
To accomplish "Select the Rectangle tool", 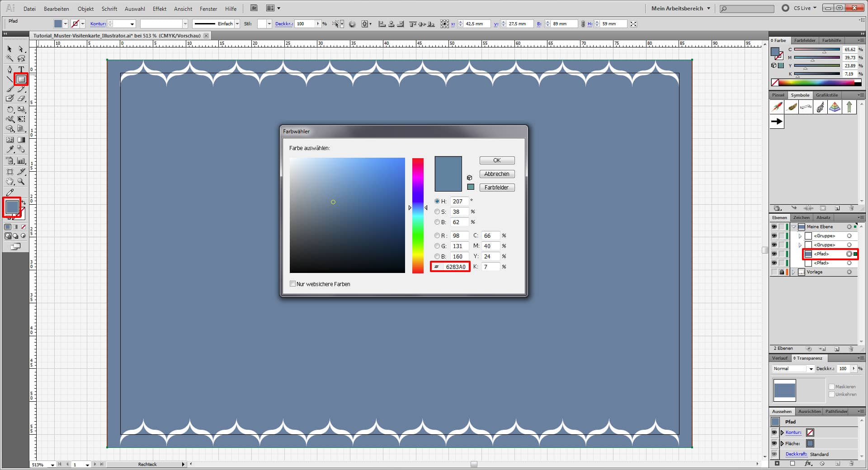I will (21, 80).
